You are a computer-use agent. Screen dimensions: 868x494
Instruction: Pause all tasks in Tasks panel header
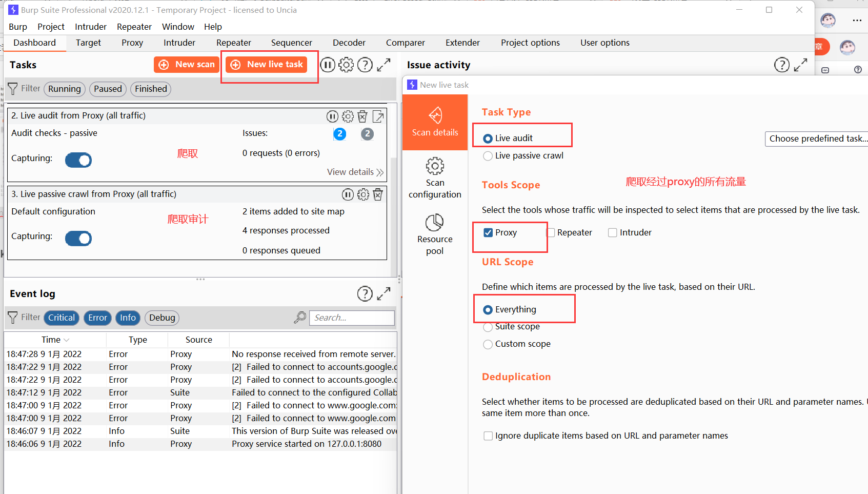tap(328, 65)
